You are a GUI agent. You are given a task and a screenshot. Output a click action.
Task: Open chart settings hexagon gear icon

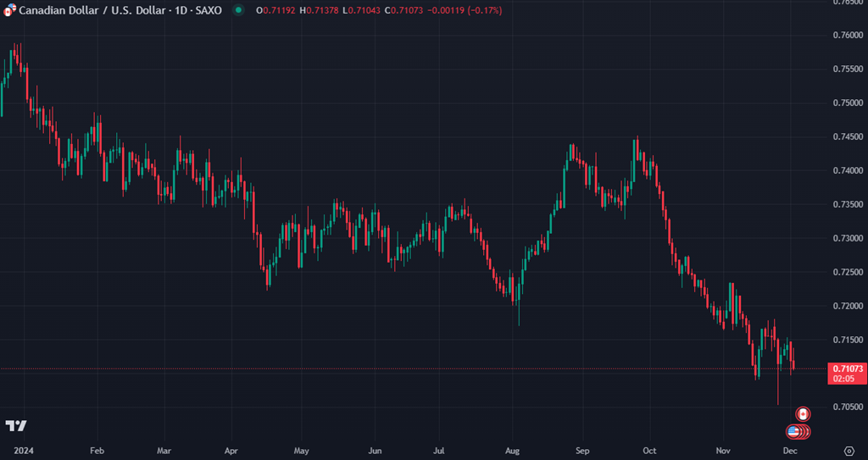[849, 451]
